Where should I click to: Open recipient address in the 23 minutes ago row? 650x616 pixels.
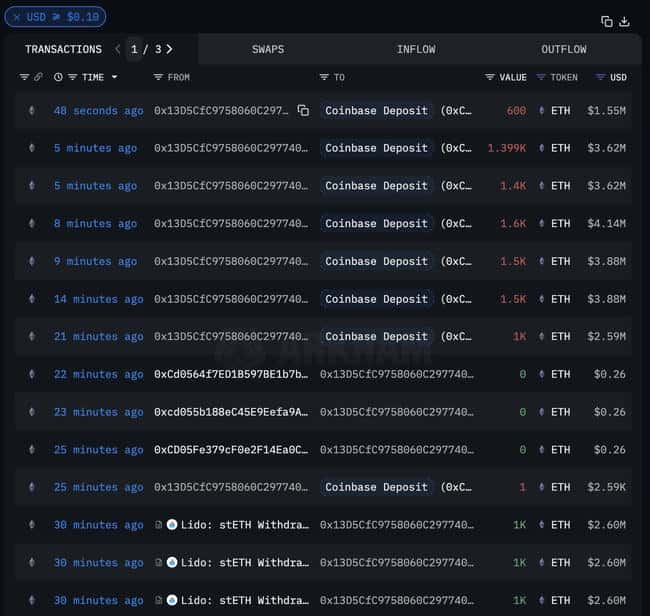pos(397,412)
